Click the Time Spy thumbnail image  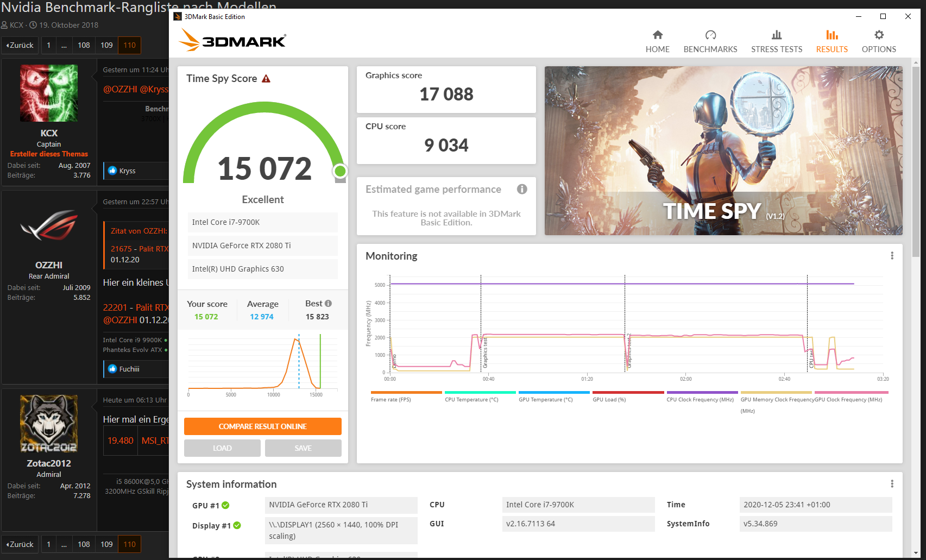tap(723, 150)
